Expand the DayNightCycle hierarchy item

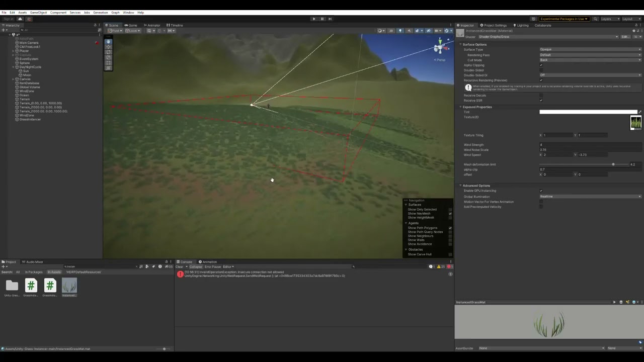[13, 67]
